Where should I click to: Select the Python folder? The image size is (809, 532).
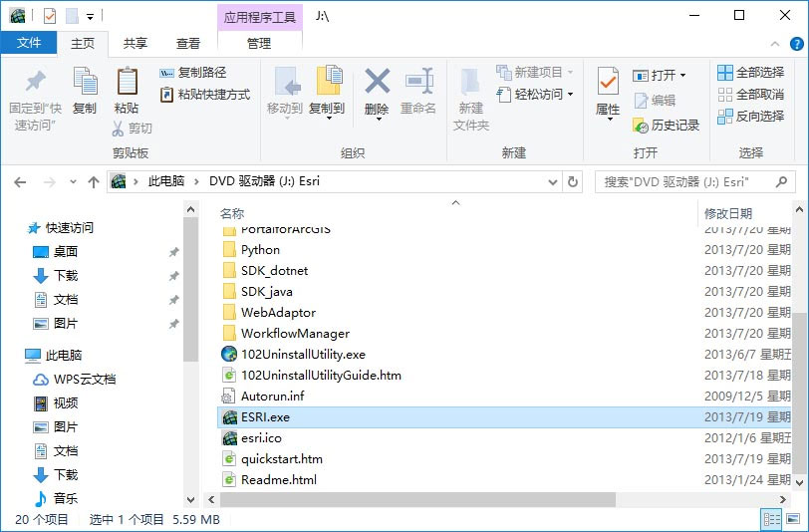point(251,250)
